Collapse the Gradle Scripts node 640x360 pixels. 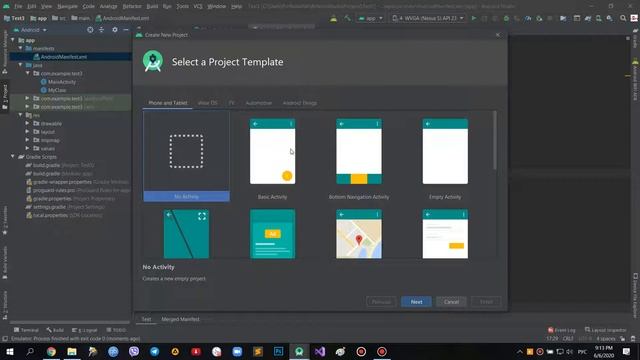tap(13, 157)
